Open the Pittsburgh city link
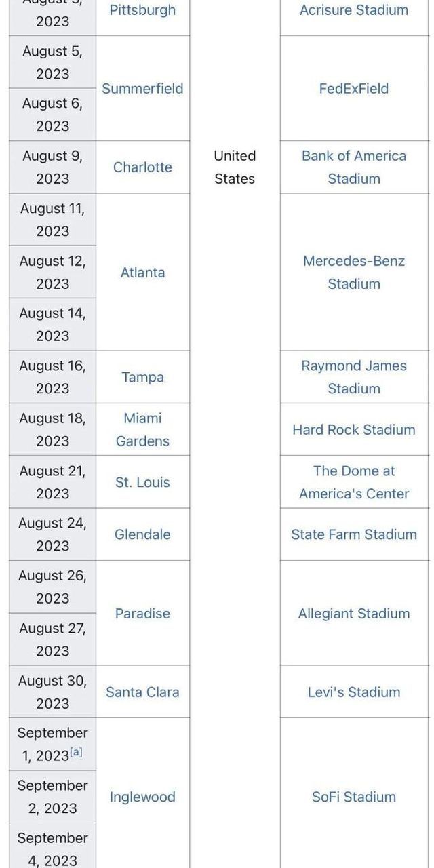 point(142,10)
